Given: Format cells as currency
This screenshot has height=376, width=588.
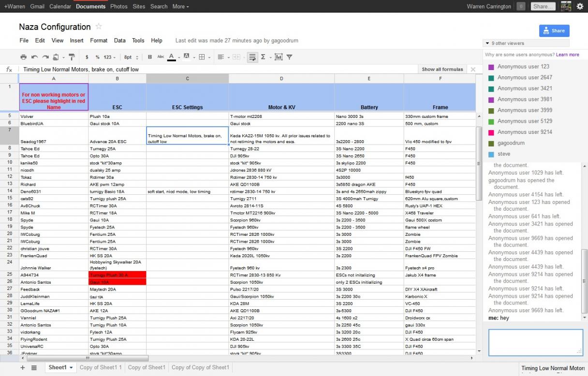Looking at the screenshot, I should pyautogui.click(x=87, y=57).
